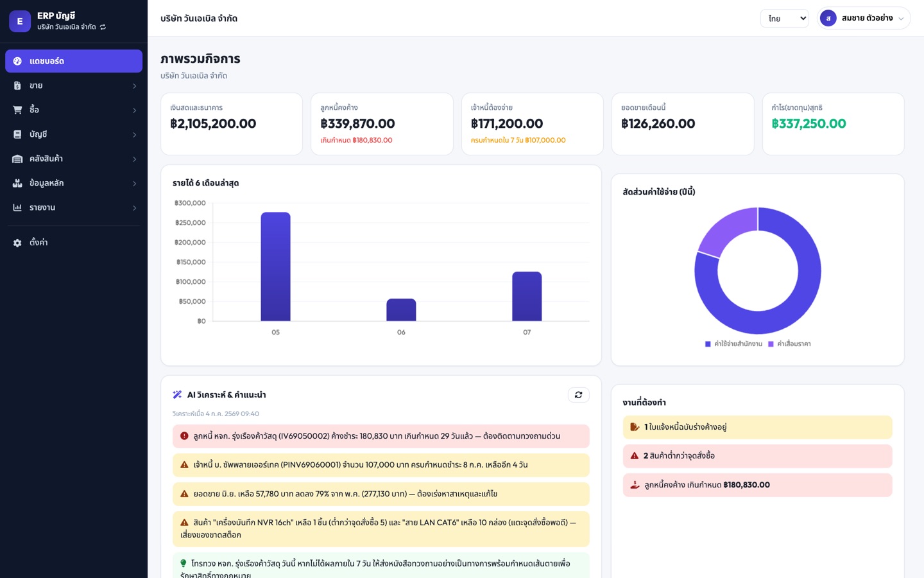924x578 pixels.
Task: Refresh the AI analysis
Action: tap(579, 395)
